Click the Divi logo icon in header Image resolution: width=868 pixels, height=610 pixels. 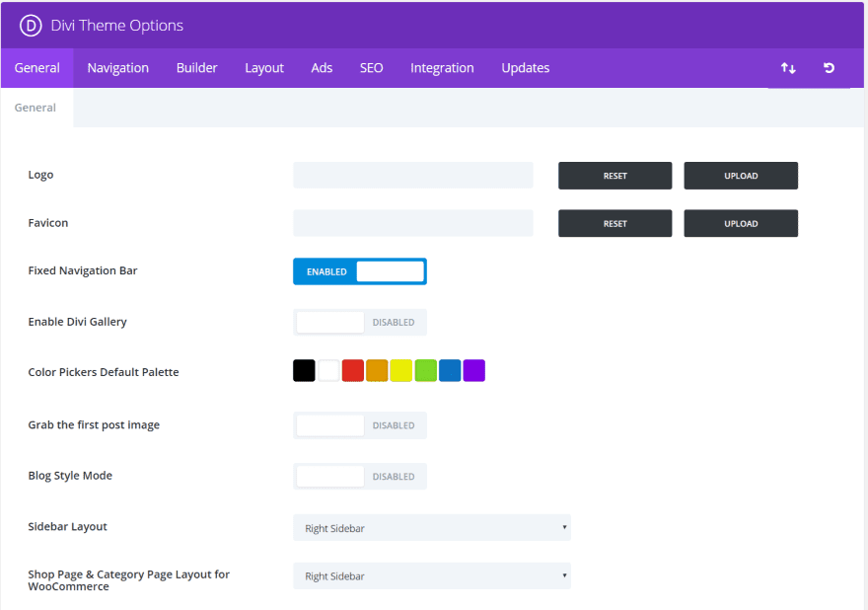31,26
